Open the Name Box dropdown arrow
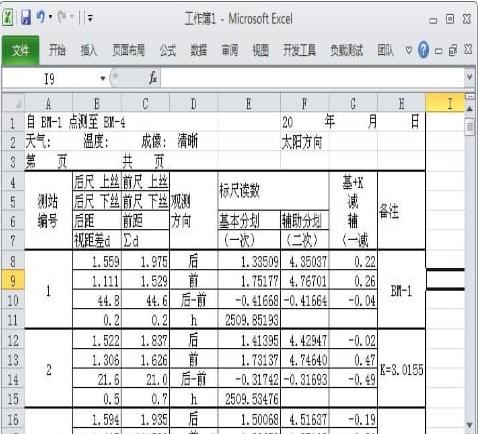The height and width of the screenshot is (434, 478). 103,79
